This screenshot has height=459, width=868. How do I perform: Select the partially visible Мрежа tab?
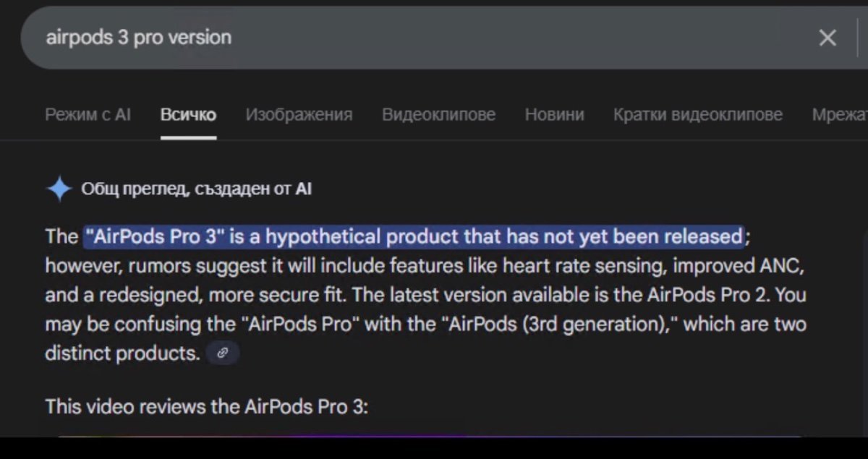pos(839,114)
